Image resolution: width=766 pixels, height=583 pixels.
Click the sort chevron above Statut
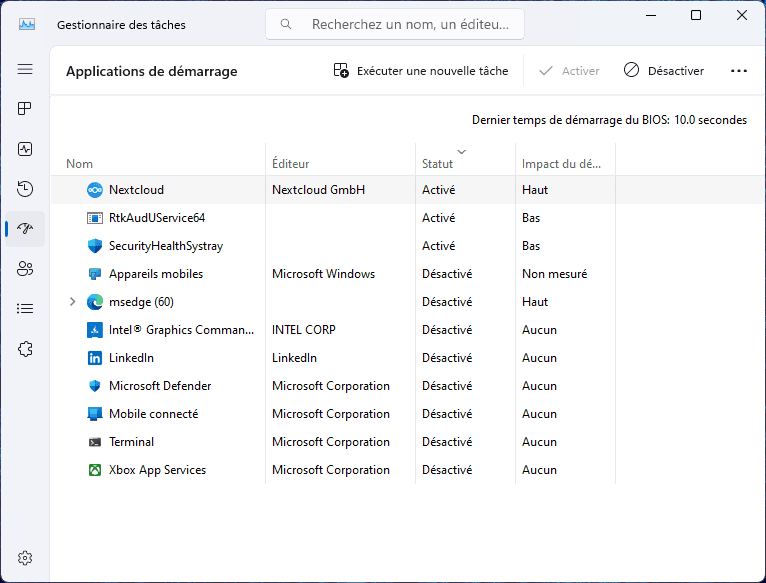(462, 151)
